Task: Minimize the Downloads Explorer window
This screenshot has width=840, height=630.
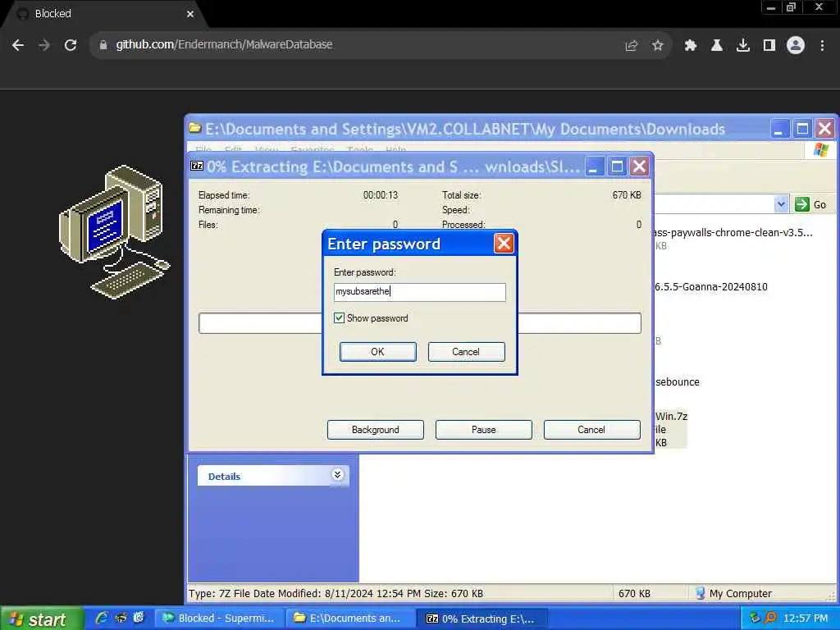Action: (780, 129)
